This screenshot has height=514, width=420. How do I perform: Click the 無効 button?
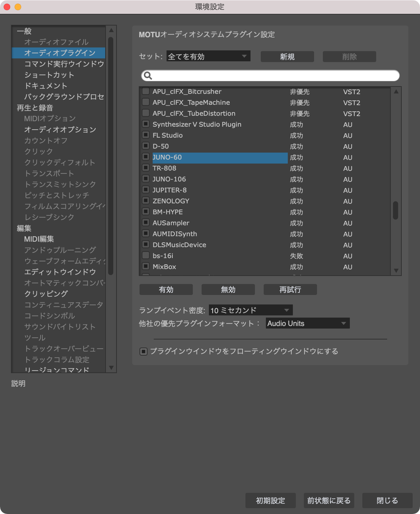(x=228, y=289)
